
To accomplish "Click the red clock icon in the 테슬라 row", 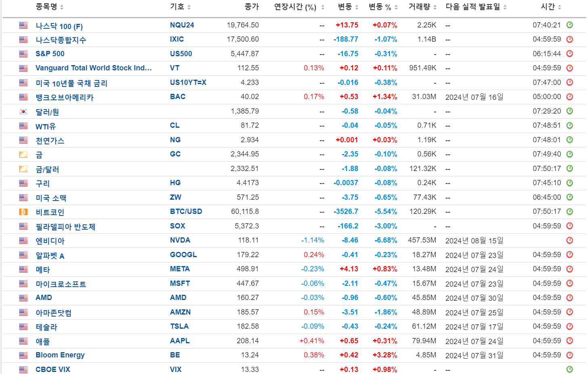I will click(569, 327).
